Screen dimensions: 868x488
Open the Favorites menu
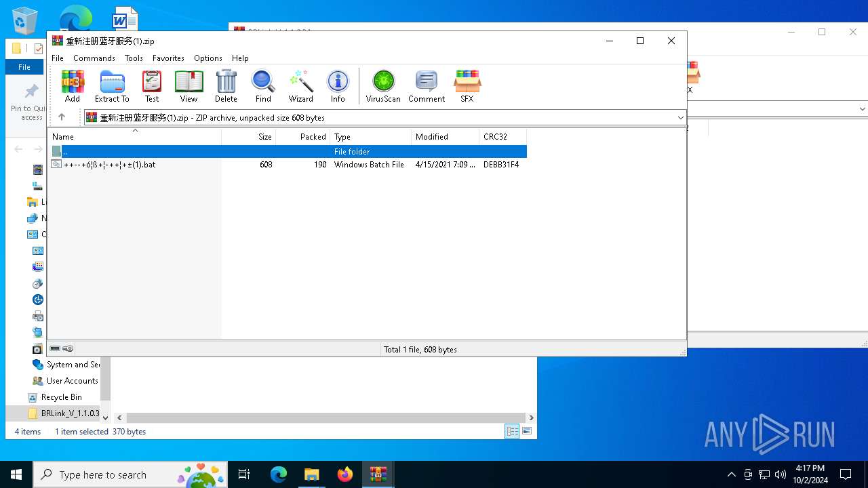[168, 58]
